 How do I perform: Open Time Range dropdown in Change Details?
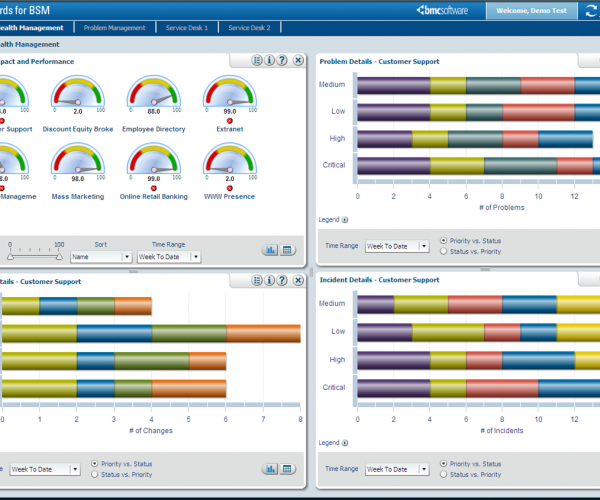pyautogui.click(x=45, y=469)
